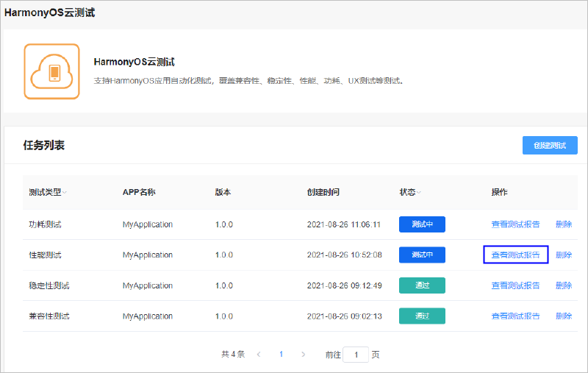Viewport: 588px width, 373px height.
Task: View test report for 功耗测试 row
Action: pos(516,224)
